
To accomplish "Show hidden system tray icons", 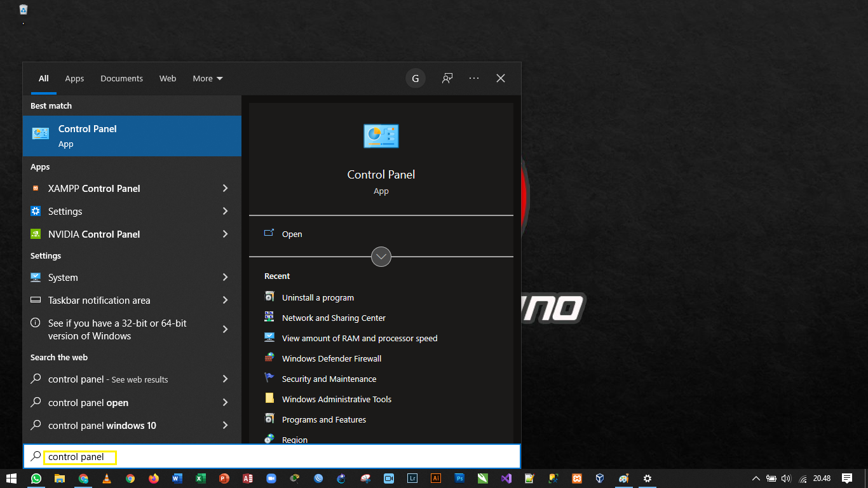I will 756,478.
